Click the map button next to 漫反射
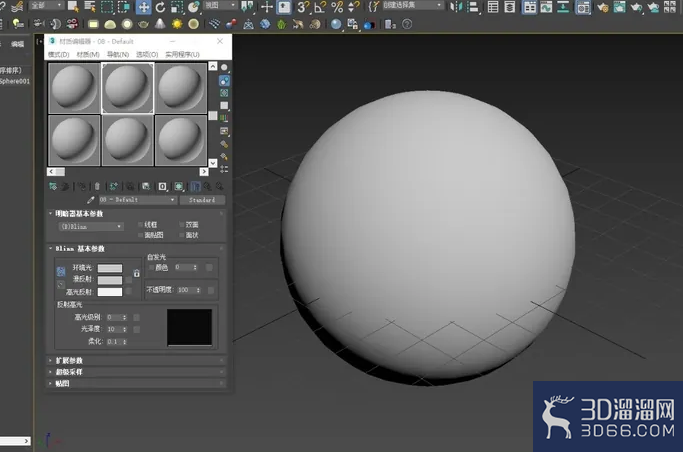Screen dimensions: 683x452 click(129, 280)
